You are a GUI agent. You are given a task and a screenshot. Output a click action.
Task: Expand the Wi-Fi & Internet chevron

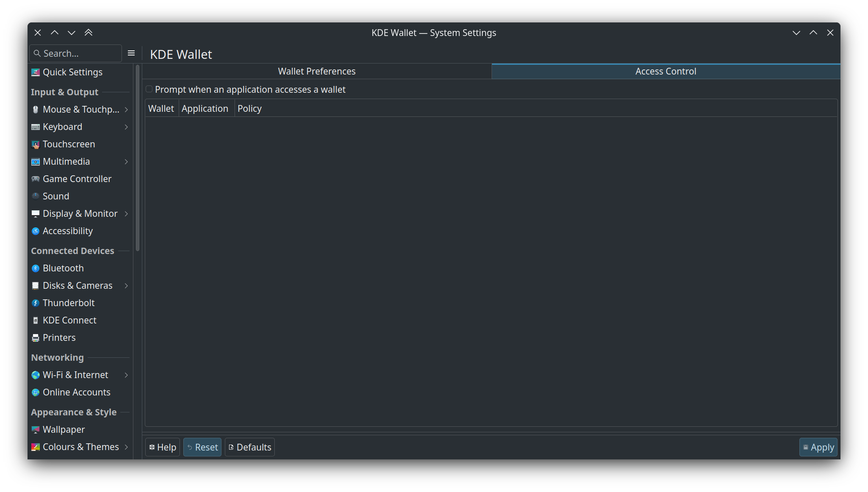click(x=126, y=375)
